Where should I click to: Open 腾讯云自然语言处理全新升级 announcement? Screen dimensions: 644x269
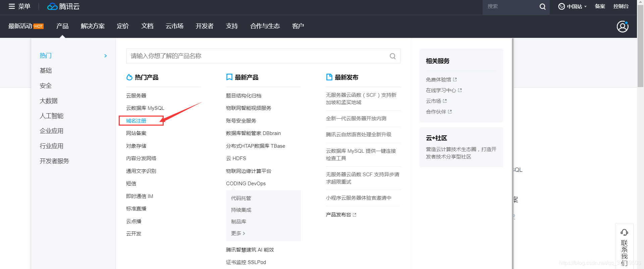point(359,135)
